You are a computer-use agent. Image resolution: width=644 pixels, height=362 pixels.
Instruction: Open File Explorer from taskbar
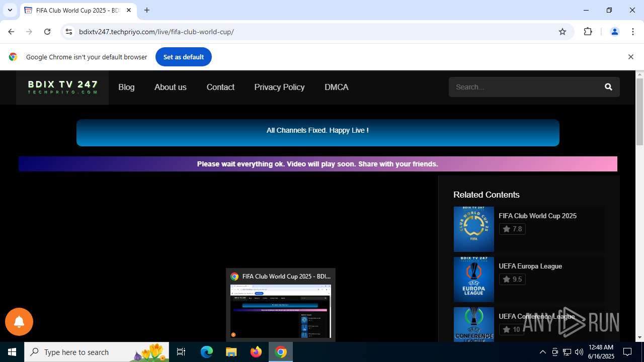pyautogui.click(x=231, y=352)
